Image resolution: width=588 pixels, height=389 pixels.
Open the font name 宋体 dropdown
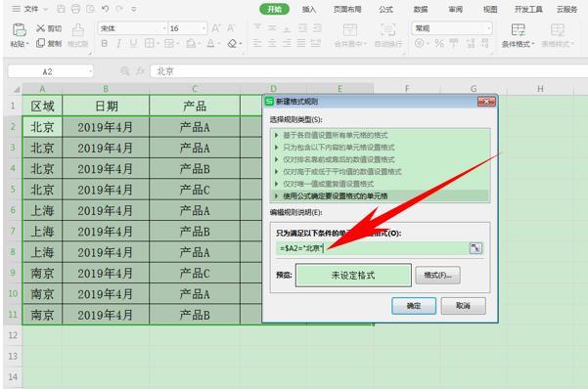point(164,28)
